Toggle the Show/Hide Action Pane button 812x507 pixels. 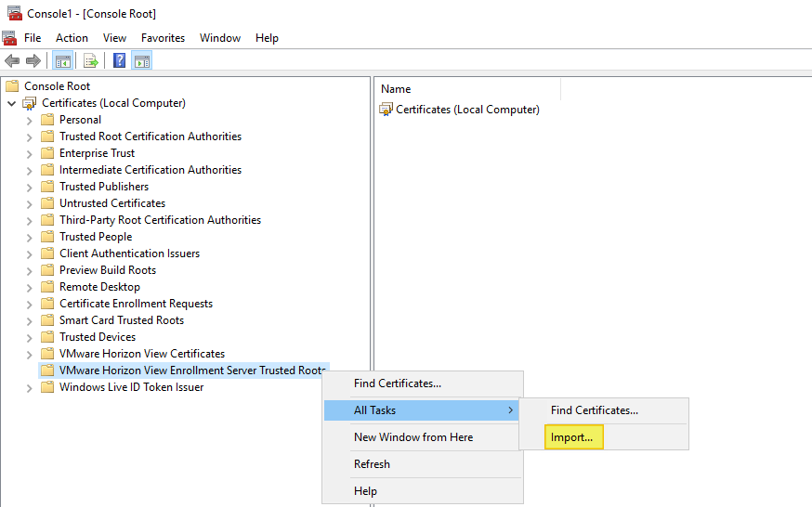point(141,61)
